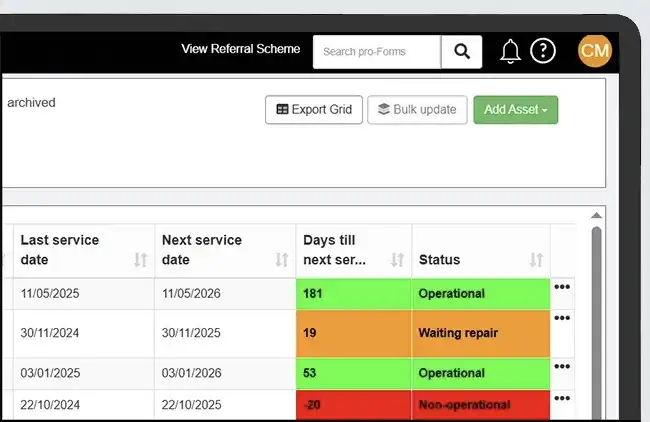The height and width of the screenshot is (422, 650).
Task: Click the Export Grid button
Action: click(x=314, y=110)
